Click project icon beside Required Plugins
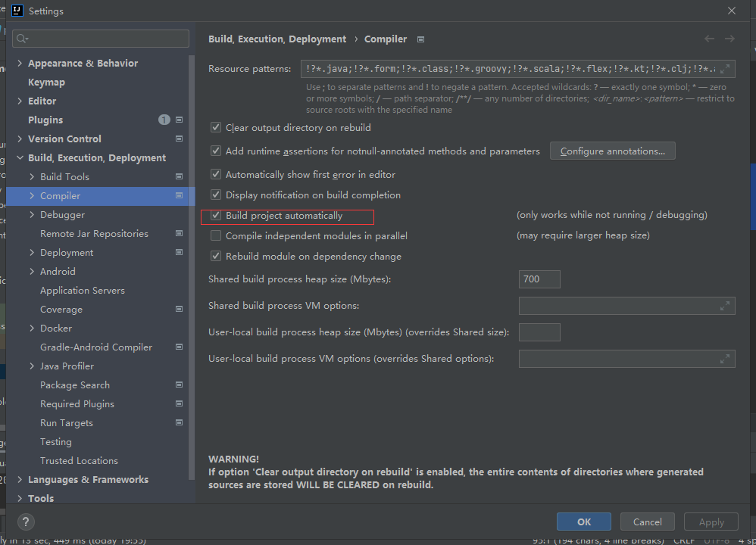 pyautogui.click(x=179, y=403)
